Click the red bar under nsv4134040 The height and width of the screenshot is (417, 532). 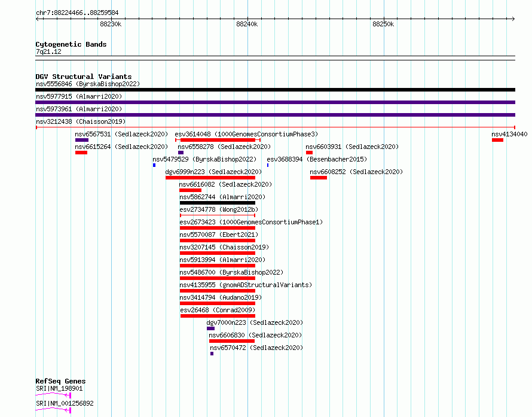(497, 140)
